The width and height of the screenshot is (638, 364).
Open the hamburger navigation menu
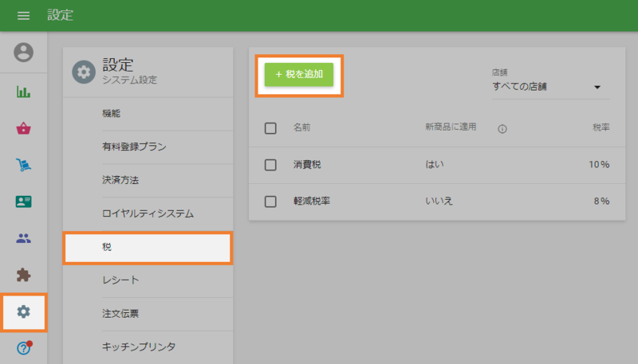click(x=23, y=16)
